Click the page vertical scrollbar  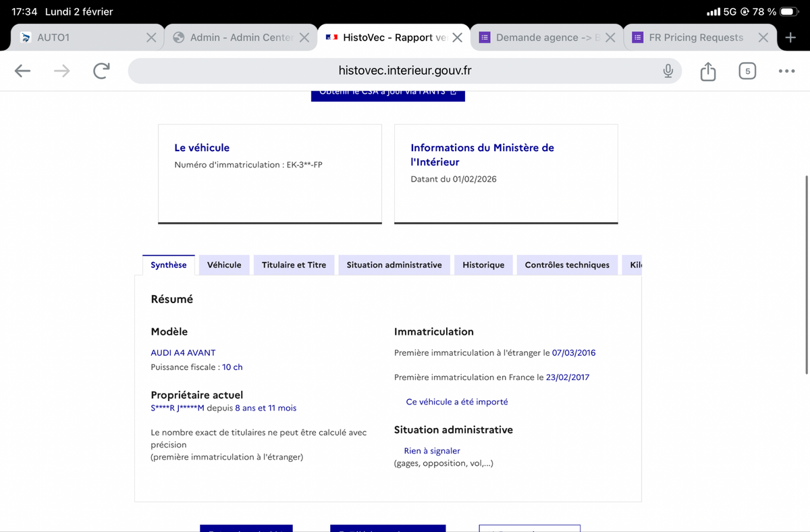click(x=807, y=273)
